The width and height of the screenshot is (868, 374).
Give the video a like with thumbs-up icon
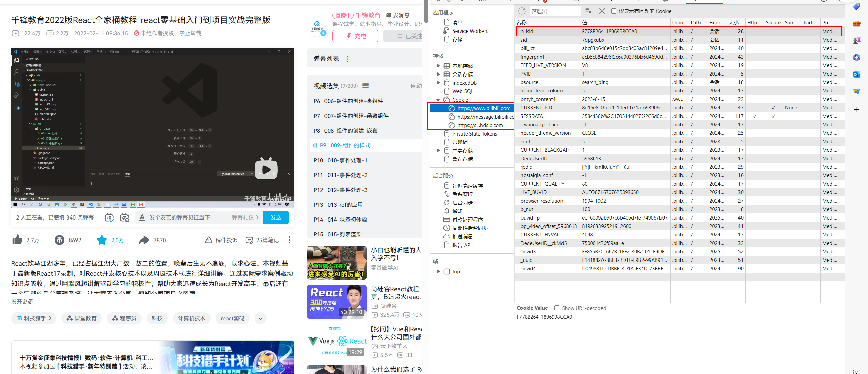coord(17,240)
